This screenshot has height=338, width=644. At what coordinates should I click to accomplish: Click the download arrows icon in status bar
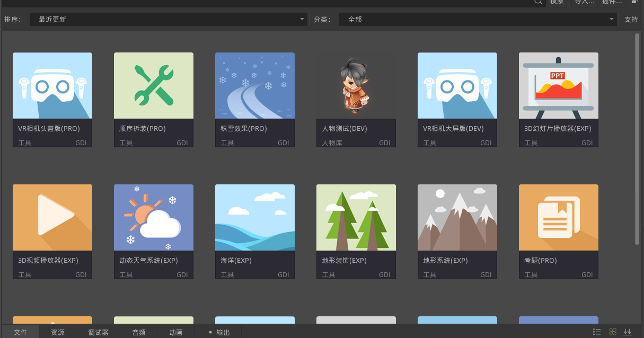(x=628, y=332)
